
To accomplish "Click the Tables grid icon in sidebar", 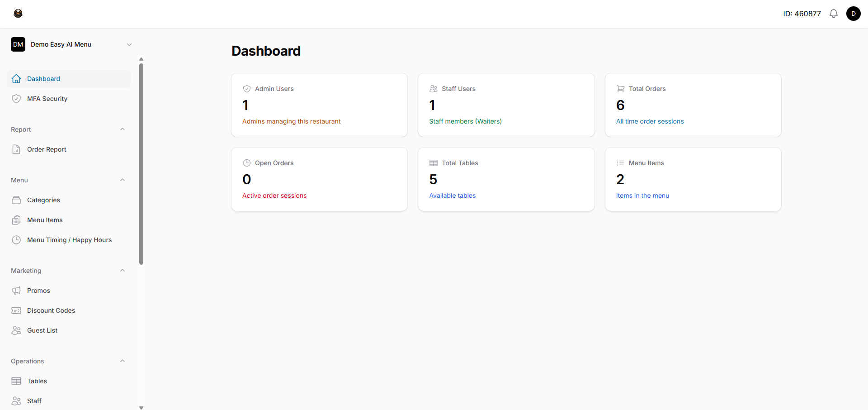I will click(x=16, y=381).
